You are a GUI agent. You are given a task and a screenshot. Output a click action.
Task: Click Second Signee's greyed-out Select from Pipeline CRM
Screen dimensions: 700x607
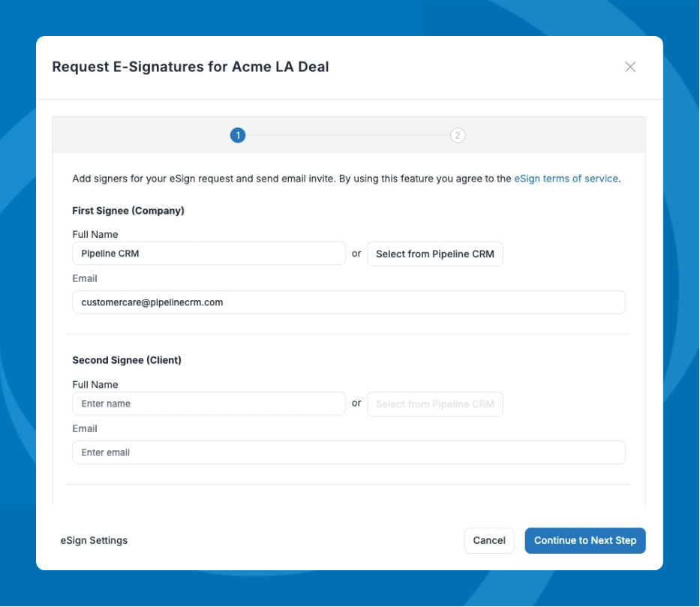coord(434,404)
